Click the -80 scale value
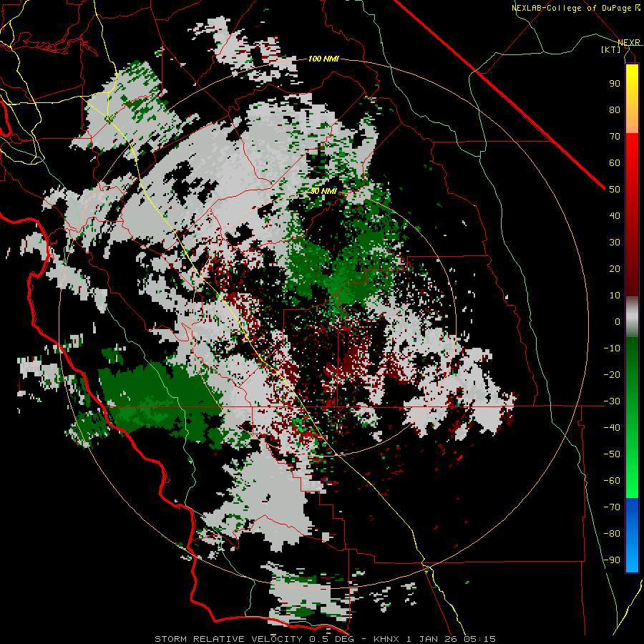The width and height of the screenshot is (644, 644). click(612, 534)
